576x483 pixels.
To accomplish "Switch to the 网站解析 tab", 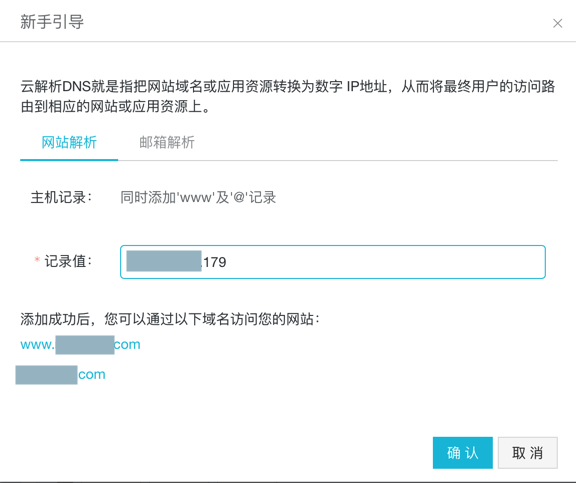I will point(69,143).
